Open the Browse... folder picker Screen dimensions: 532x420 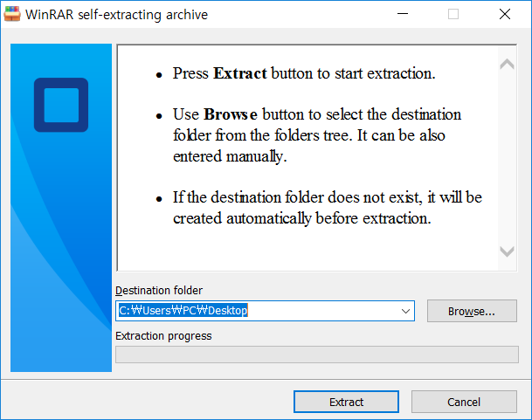472,311
